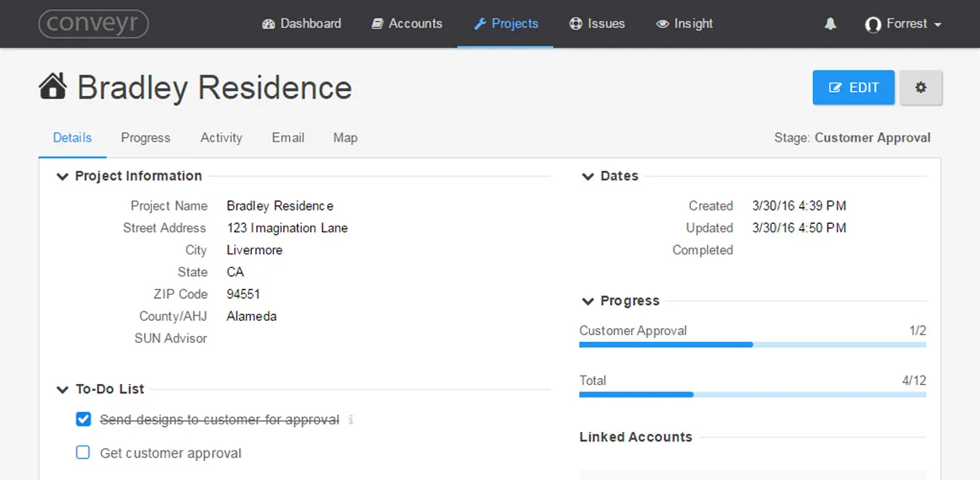This screenshot has height=480, width=980.
Task: Open Issues from top navigation
Action: coord(597,24)
